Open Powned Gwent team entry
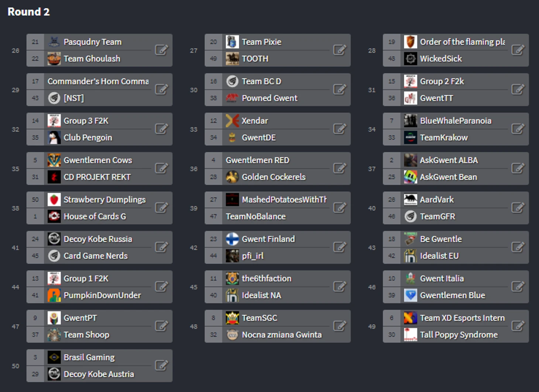Viewport: 539px width, 392px height. (x=269, y=98)
